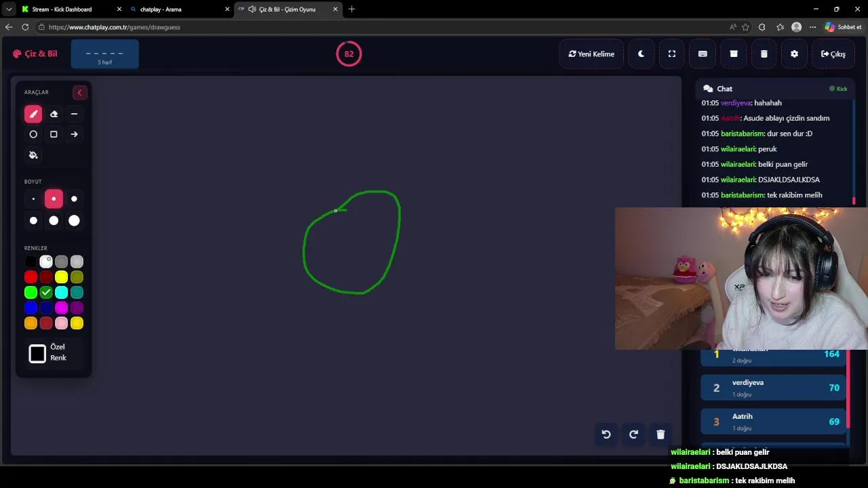
Task: Pick the white color swatch
Action: click(46, 262)
